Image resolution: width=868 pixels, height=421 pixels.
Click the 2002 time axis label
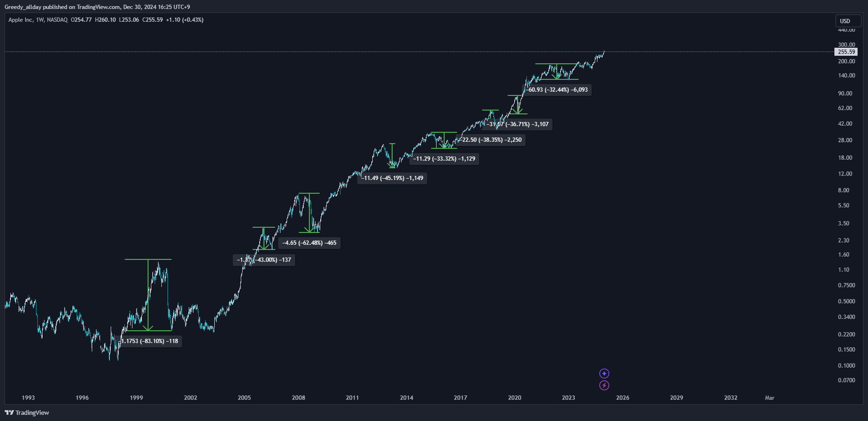[191, 398]
